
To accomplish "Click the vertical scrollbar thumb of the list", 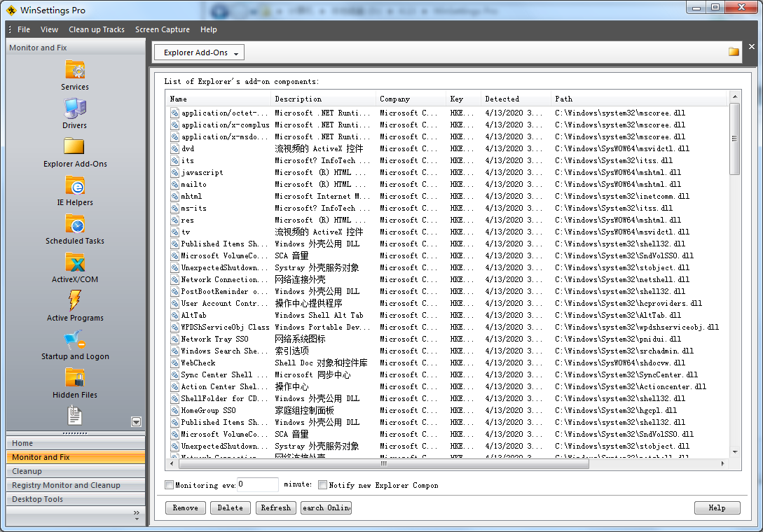I will click(734, 139).
